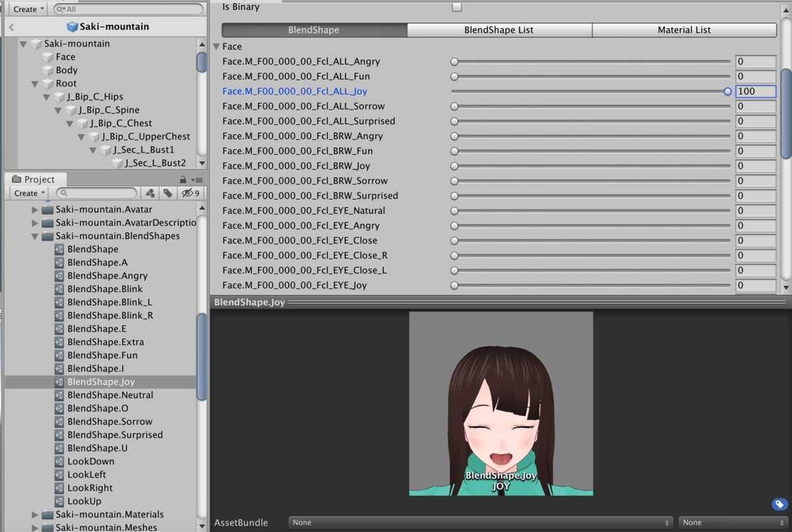
Task: Click the LookDown asset icon
Action: tap(59, 461)
